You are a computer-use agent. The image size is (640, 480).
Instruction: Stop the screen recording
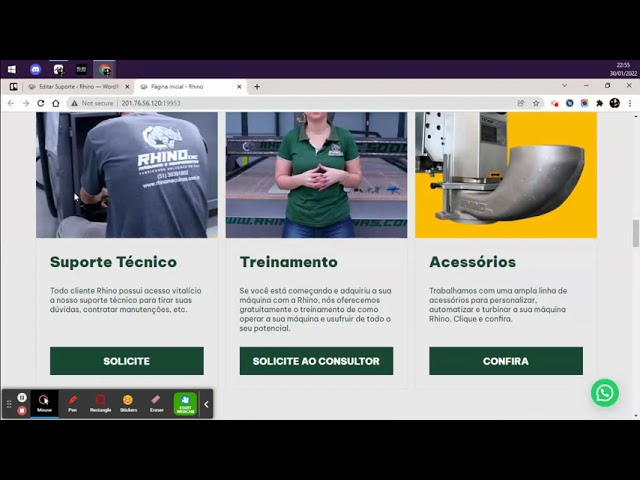pos(22,411)
